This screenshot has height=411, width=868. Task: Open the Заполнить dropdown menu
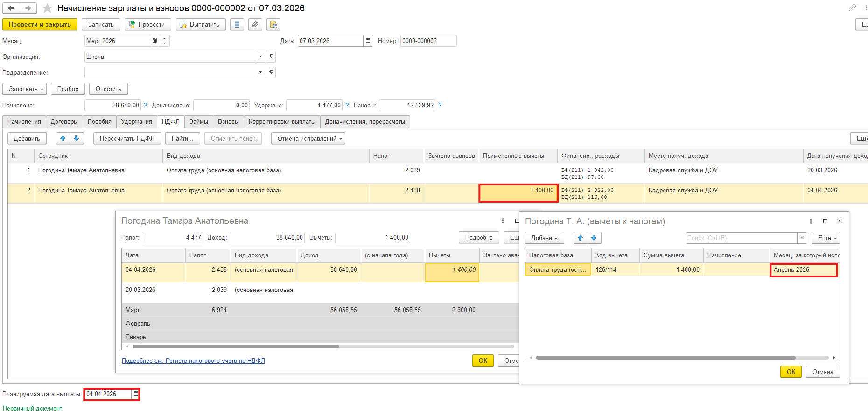click(25, 89)
